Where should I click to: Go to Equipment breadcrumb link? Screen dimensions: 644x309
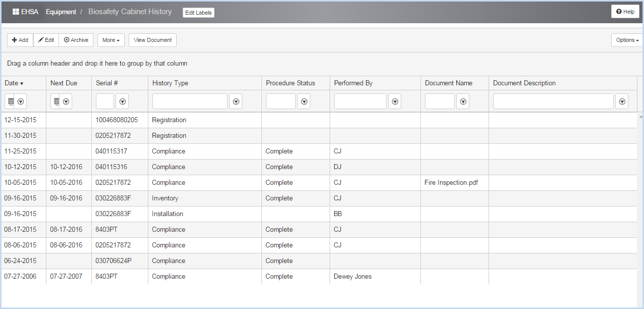tap(61, 12)
